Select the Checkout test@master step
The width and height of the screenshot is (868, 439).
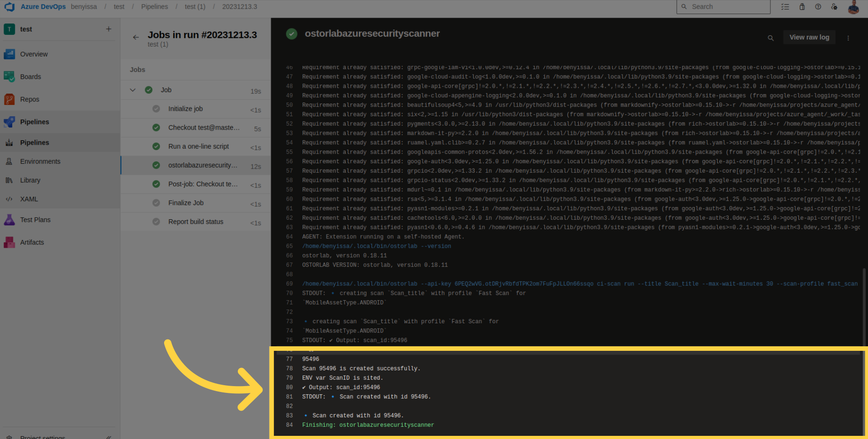pyautogui.click(x=203, y=127)
